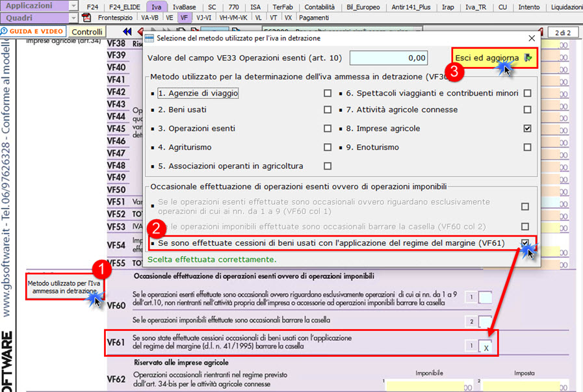
Task: Switch to the VX quadro
Action: (x=288, y=18)
